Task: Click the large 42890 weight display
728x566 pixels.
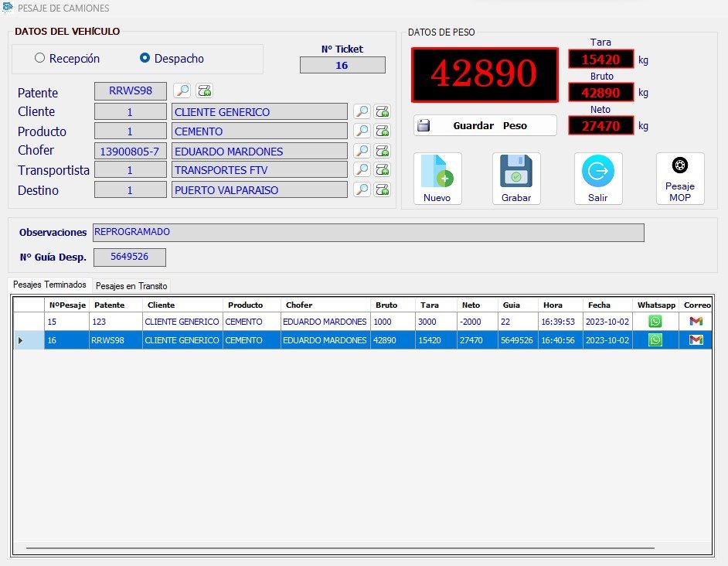Action: 485,74
